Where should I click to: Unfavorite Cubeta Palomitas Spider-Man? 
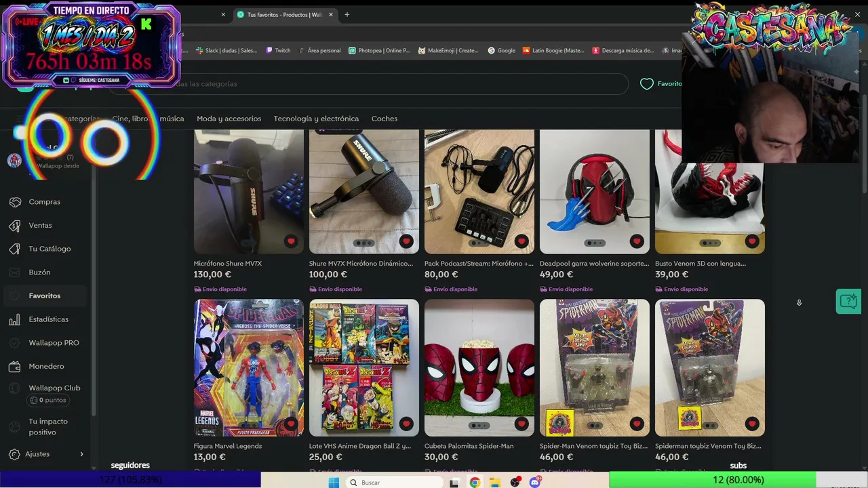pyautogui.click(x=521, y=424)
